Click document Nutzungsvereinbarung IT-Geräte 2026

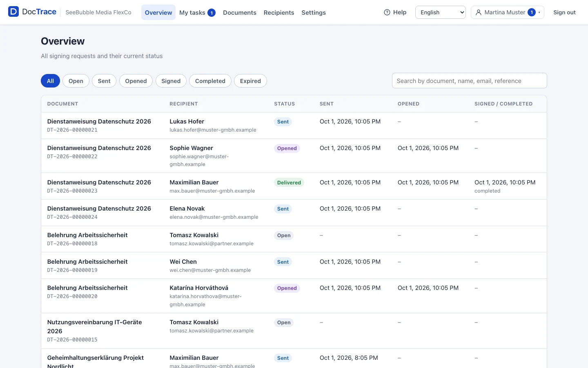[95, 327]
